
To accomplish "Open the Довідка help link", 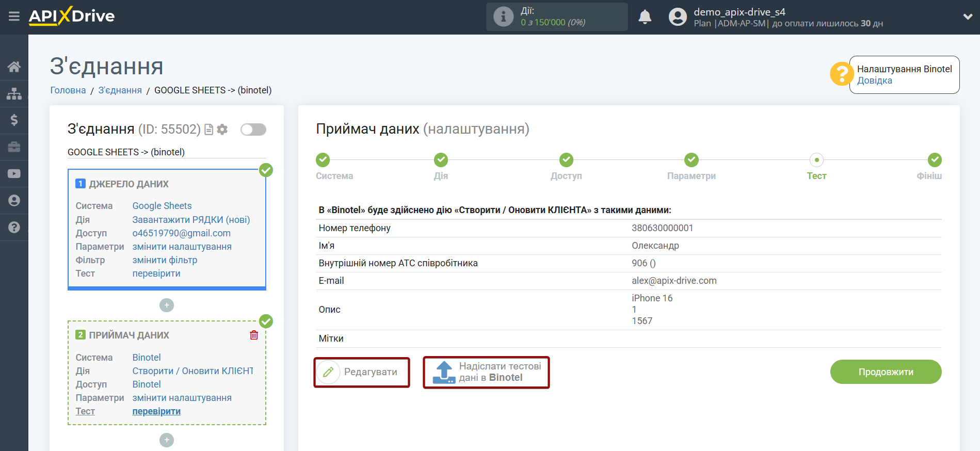I will point(874,80).
